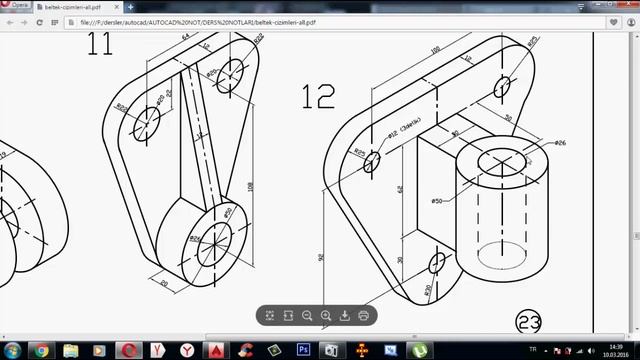This screenshot has width=640, height=360.
Task: Open File Explorer folder in taskbar
Action: [x=71, y=351]
